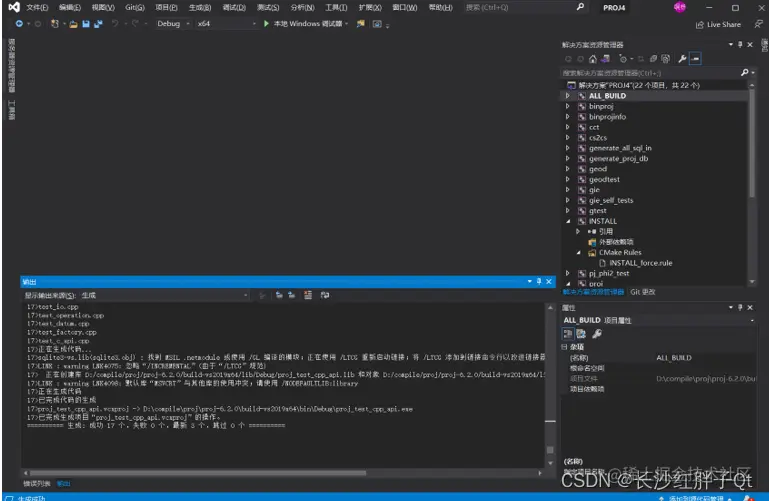
Task: Open the output source 生成 dropdown
Action: coord(164,296)
